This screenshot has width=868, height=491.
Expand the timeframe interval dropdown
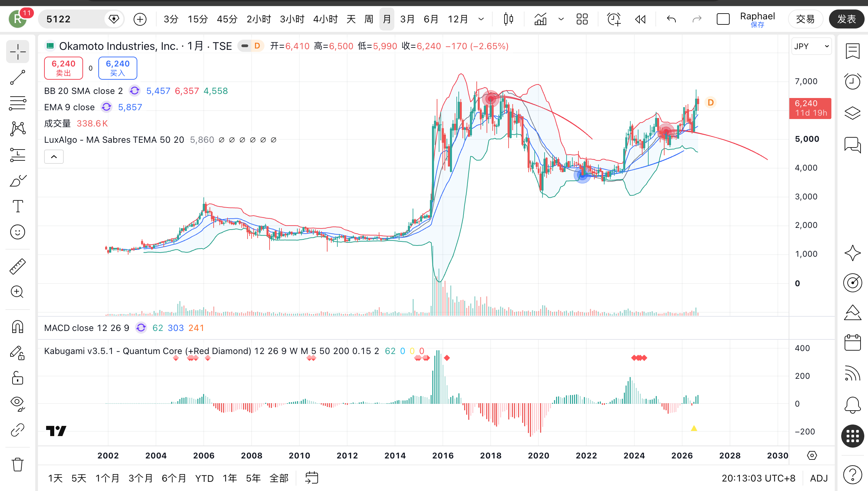[481, 19]
